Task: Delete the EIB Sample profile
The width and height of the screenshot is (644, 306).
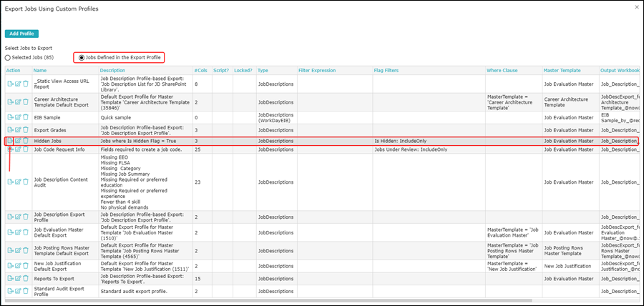Action: pyautogui.click(x=26, y=117)
